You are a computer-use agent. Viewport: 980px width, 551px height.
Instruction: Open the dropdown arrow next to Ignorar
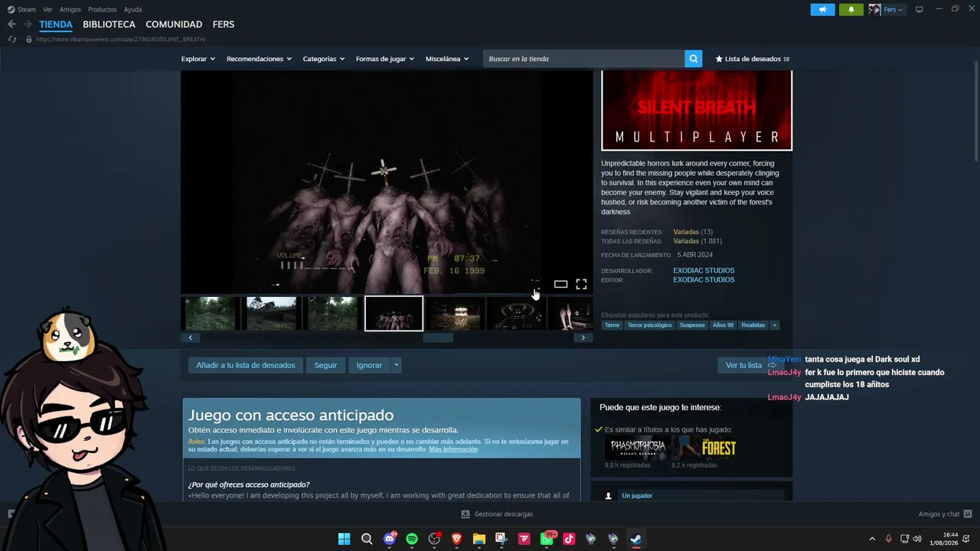click(x=396, y=365)
